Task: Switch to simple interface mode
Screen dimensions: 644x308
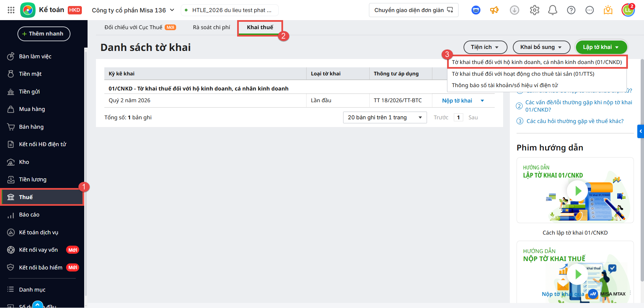Action: pos(413,10)
